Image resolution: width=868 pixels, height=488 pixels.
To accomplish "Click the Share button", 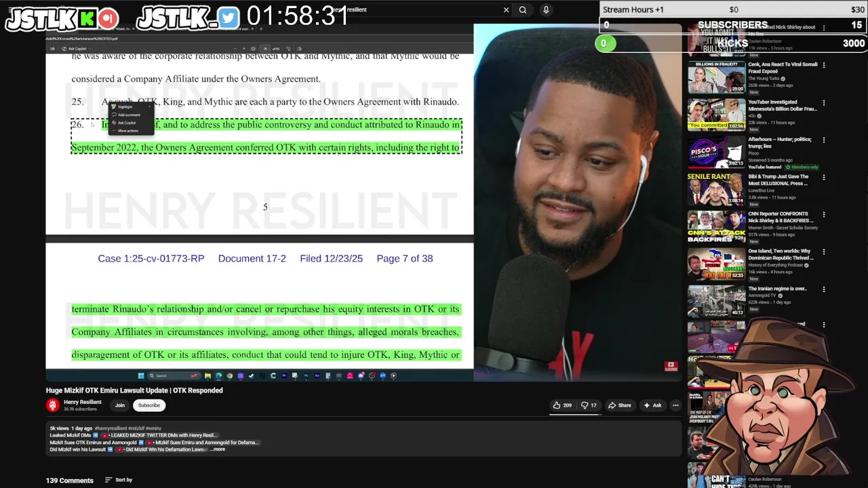I will (619, 405).
